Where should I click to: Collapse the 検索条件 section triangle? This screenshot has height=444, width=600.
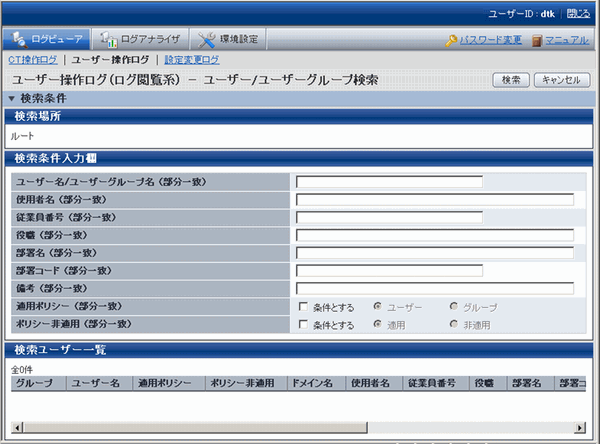click(11, 98)
